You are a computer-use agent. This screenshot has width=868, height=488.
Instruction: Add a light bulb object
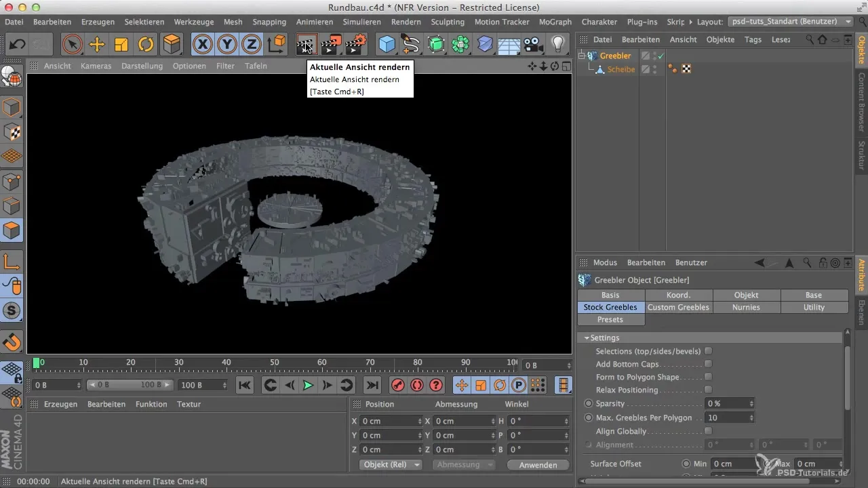pos(558,45)
